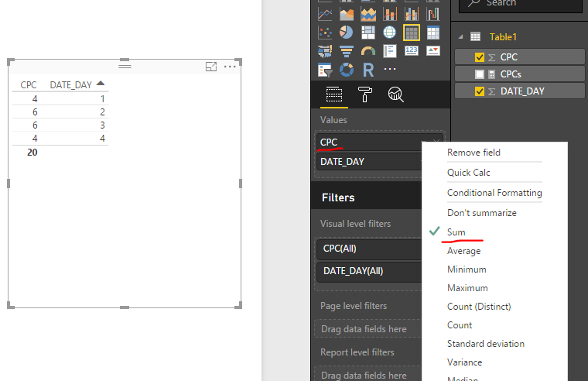Screen dimensions: 588x381
Task: Select the Gauge visualization
Action: 368,50
